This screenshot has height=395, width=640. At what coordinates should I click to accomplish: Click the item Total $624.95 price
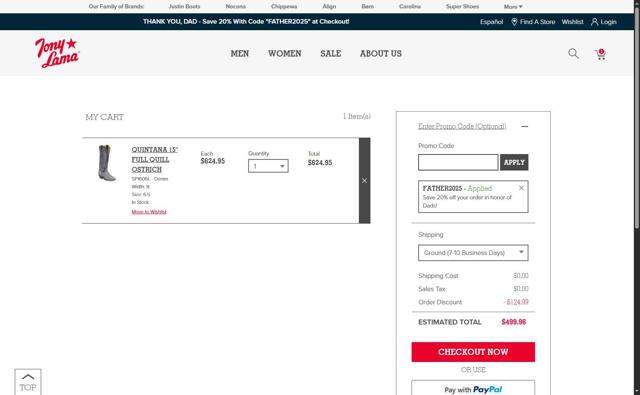tap(320, 163)
